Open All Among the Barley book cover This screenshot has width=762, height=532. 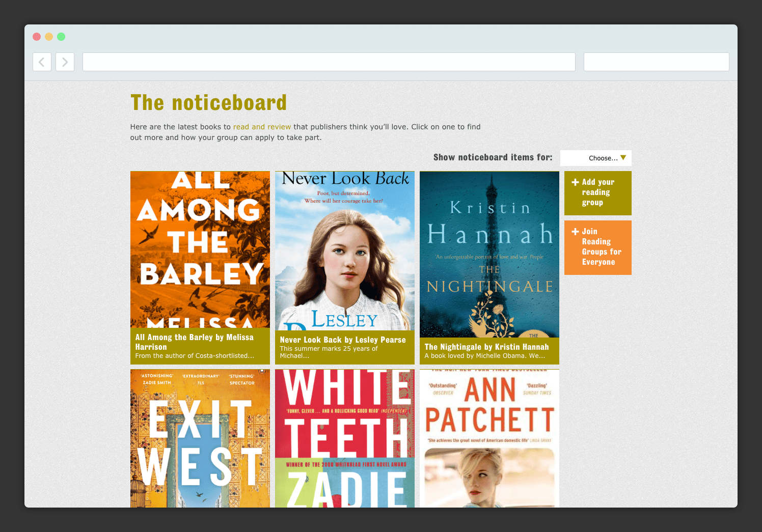pos(200,249)
